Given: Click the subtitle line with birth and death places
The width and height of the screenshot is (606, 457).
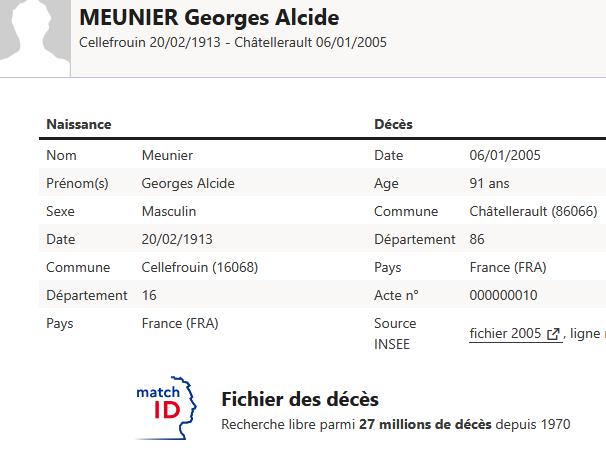Looking at the screenshot, I should tap(233, 43).
